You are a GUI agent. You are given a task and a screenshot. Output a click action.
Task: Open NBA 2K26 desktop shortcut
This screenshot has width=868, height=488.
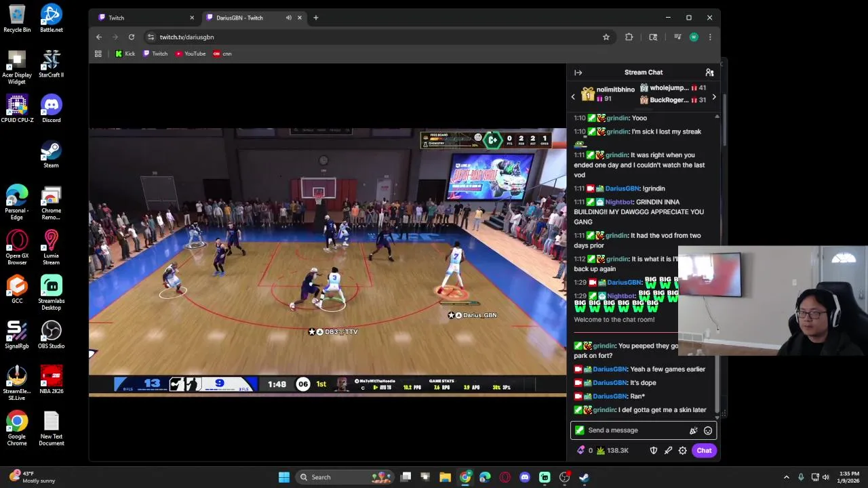[51, 380]
